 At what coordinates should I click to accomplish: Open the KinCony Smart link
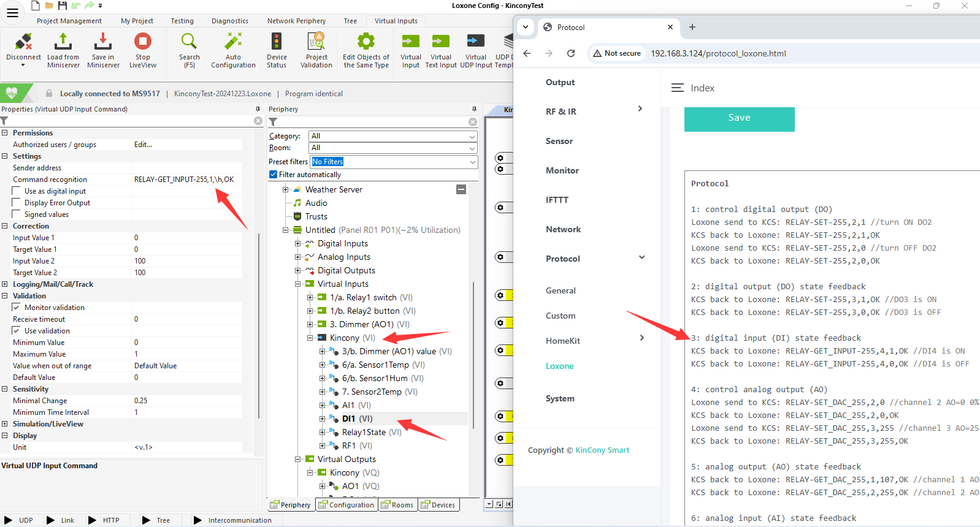point(602,450)
